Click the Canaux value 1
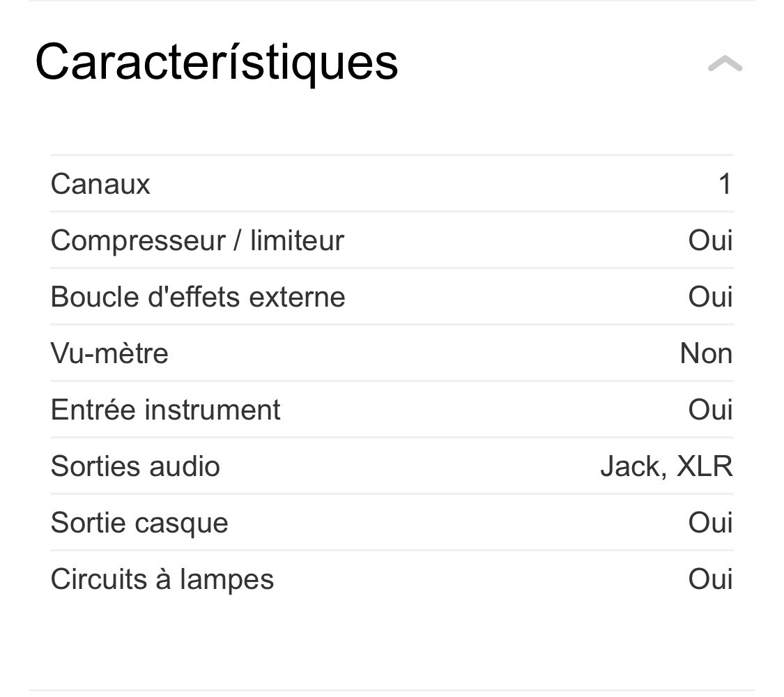Image resolution: width=784 pixels, height=697 pixels. (725, 185)
